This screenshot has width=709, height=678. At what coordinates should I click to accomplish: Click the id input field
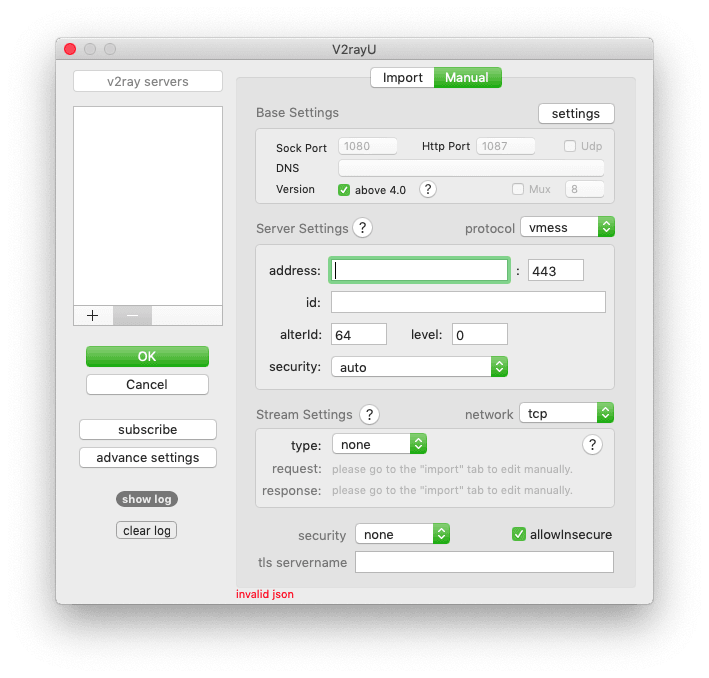468,302
